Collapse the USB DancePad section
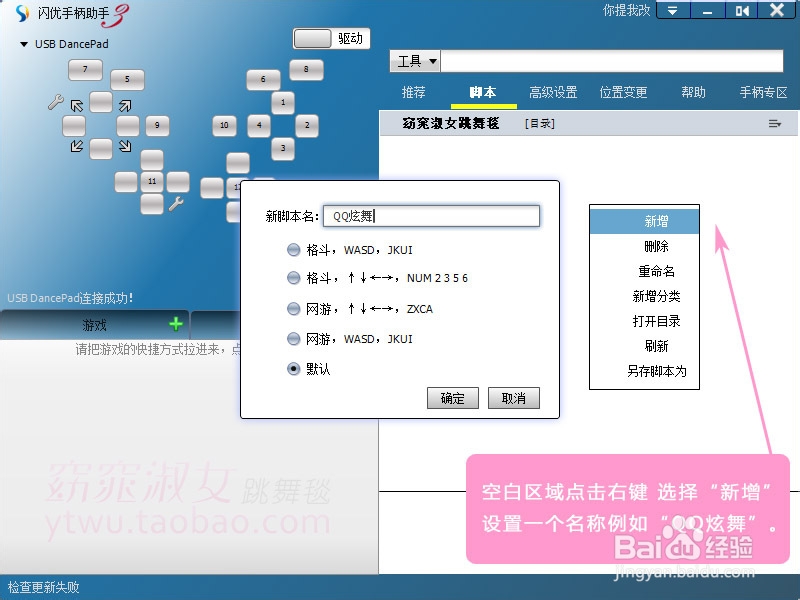This screenshot has height=600, width=800. 22,43
